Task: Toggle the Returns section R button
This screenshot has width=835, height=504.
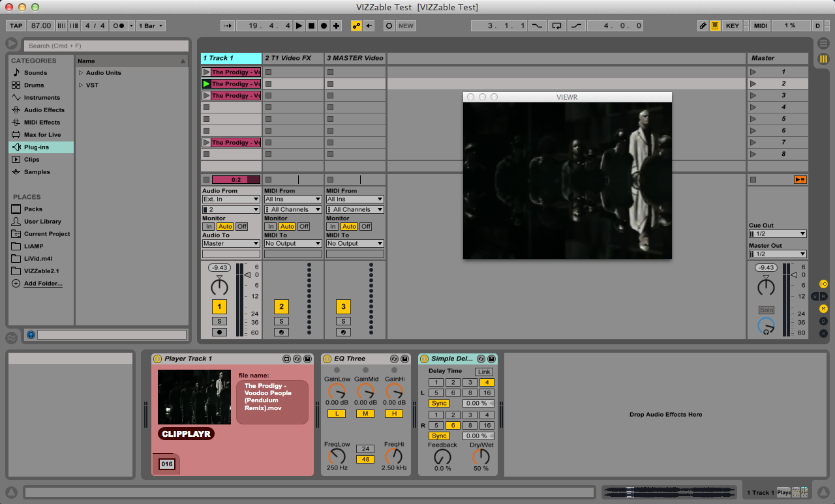Action: (823, 296)
